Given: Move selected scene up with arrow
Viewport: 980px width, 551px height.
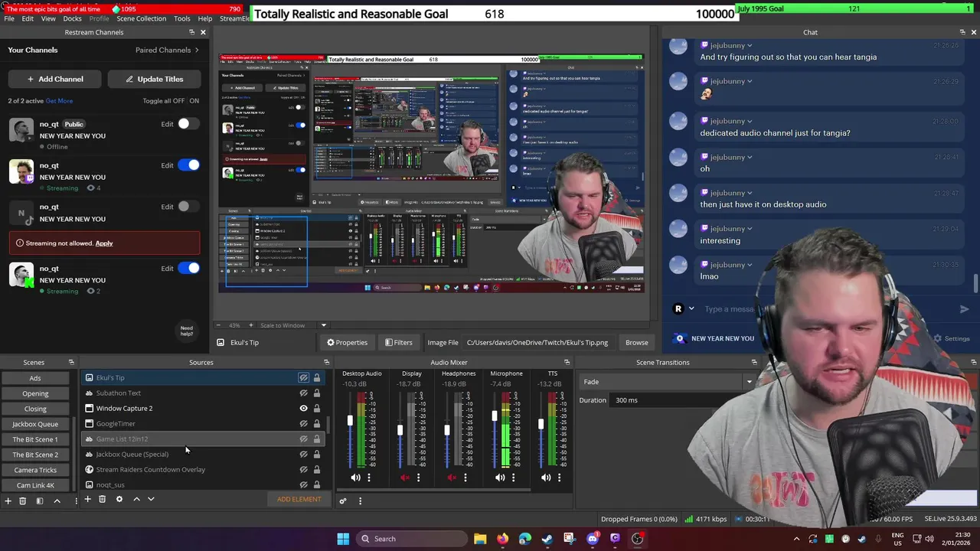Looking at the screenshot, I should 57,500.
